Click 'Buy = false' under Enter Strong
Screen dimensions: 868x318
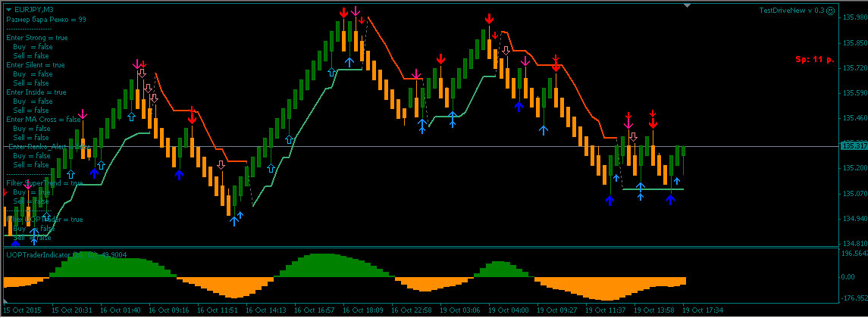click(32, 46)
